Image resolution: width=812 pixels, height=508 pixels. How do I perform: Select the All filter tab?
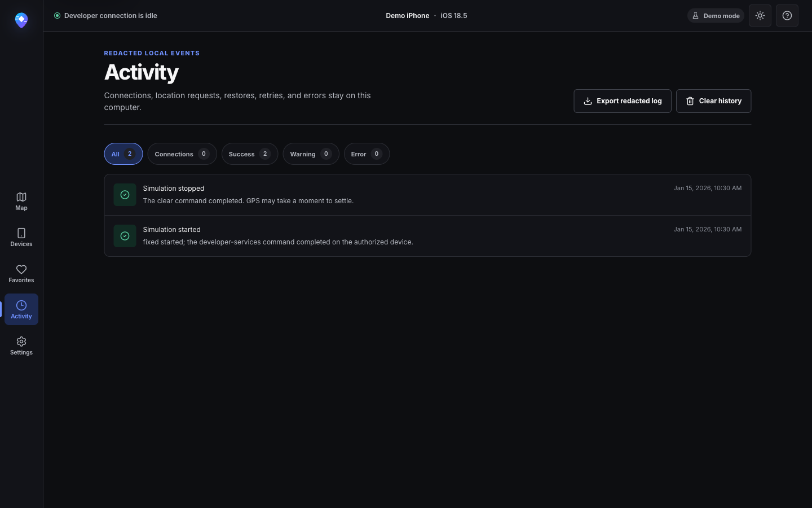point(123,154)
